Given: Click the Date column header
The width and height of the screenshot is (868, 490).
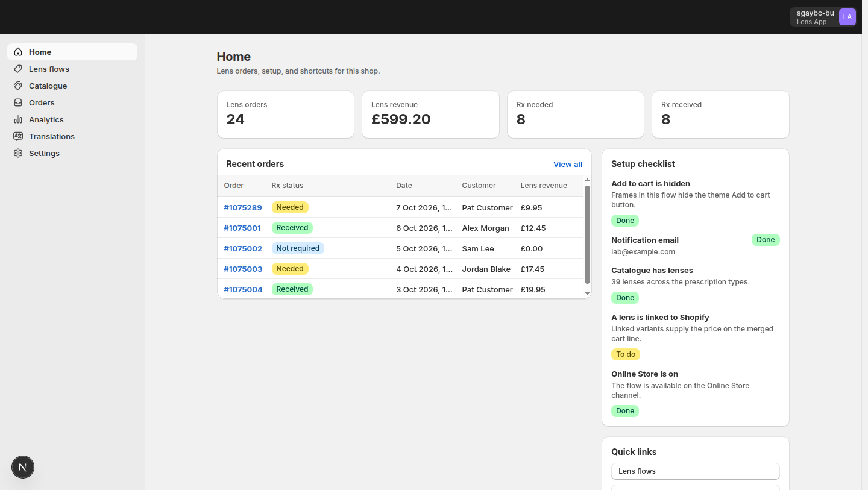Looking at the screenshot, I should pyautogui.click(x=404, y=186).
